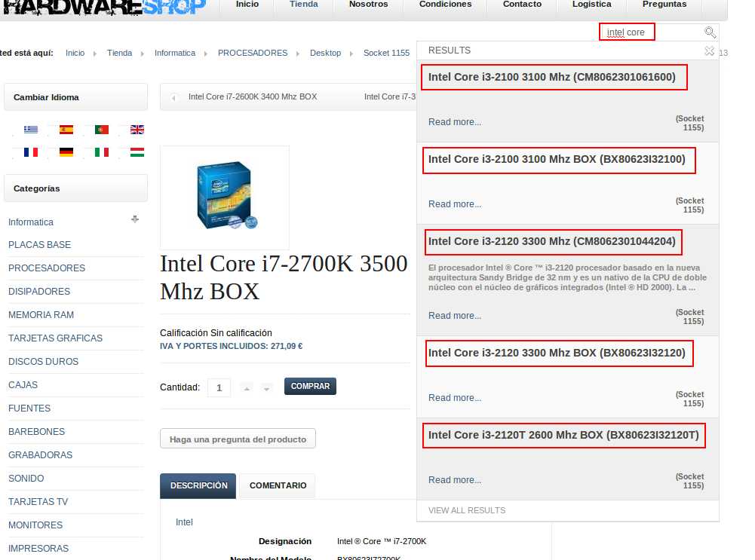The width and height of the screenshot is (755, 560).
Task: Click the HardwareShop logo
Action: [x=105, y=6]
